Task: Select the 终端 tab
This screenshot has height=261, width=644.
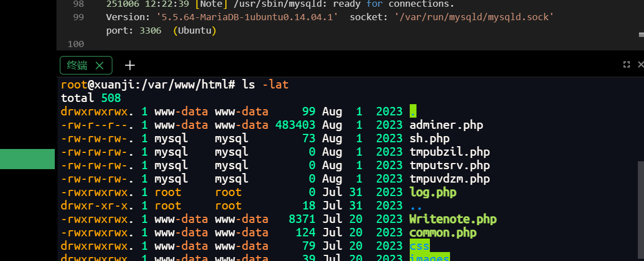Action: click(x=77, y=66)
